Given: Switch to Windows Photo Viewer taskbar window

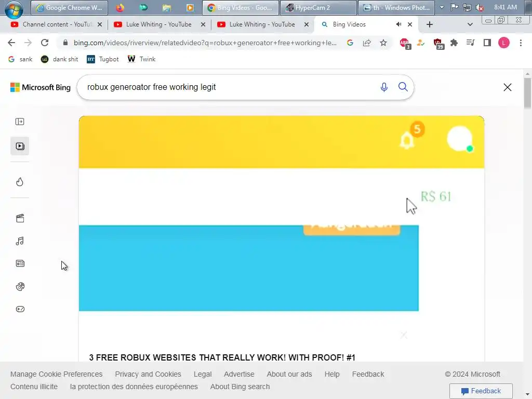Looking at the screenshot, I should click(x=396, y=7).
